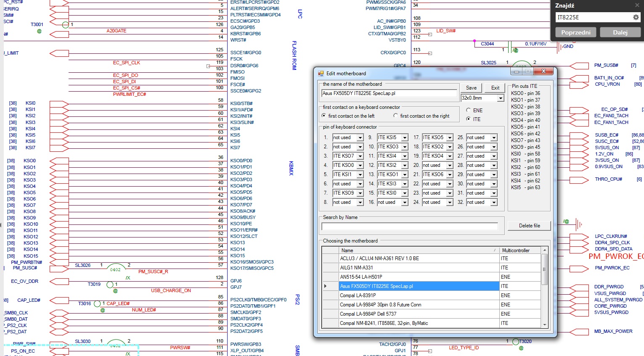Screen dimensions: 644x356
Task: Open pin 15 ITE KSI0 dropdown
Action: [x=405, y=193]
